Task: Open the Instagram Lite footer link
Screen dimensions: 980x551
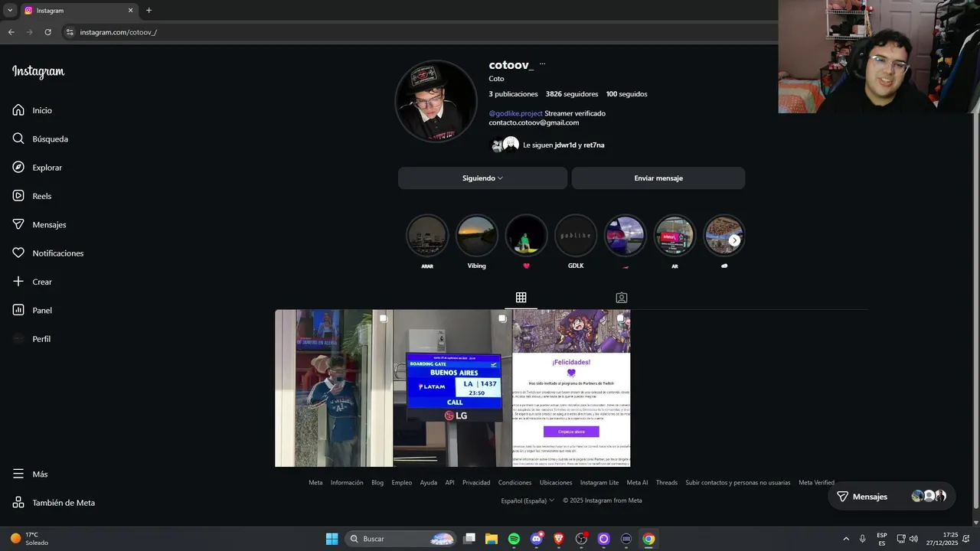Action: (599, 483)
